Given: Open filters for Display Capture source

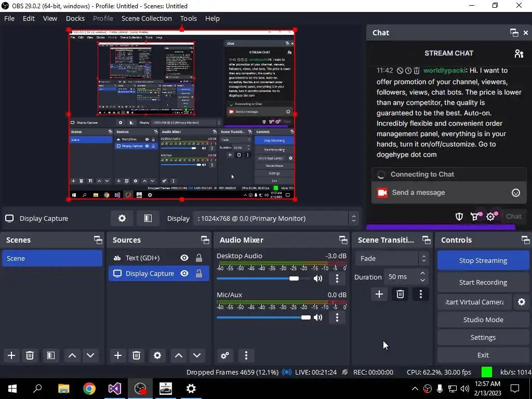Looking at the screenshot, I should 148,219.
